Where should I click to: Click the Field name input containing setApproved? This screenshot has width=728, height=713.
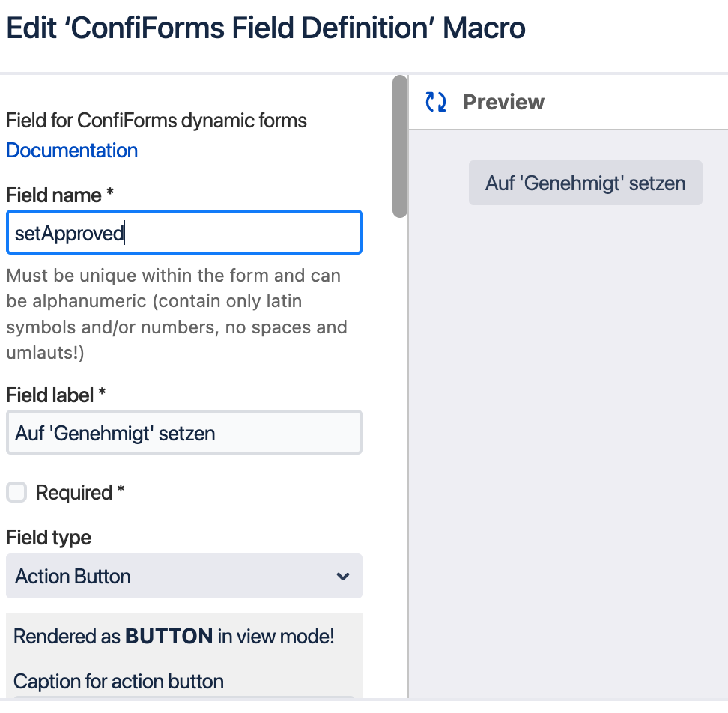click(x=183, y=233)
